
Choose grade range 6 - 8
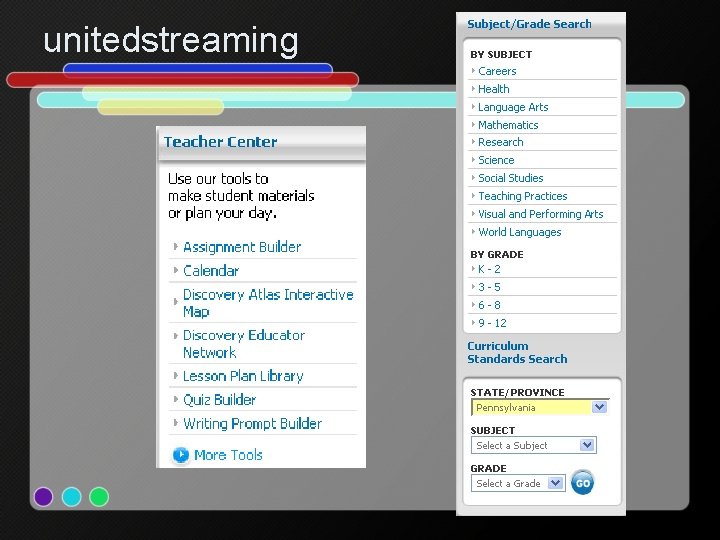pos(489,305)
